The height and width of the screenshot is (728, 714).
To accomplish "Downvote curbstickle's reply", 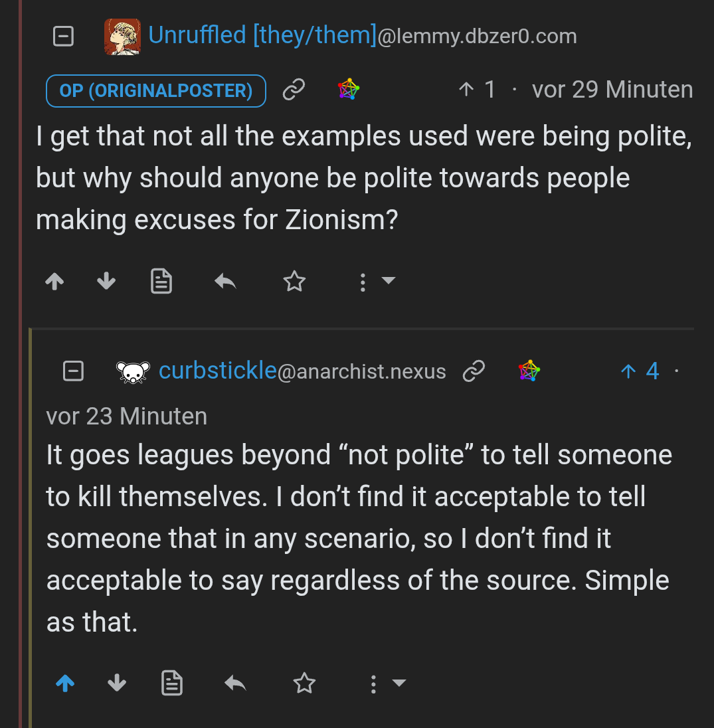I will pos(117,683).
